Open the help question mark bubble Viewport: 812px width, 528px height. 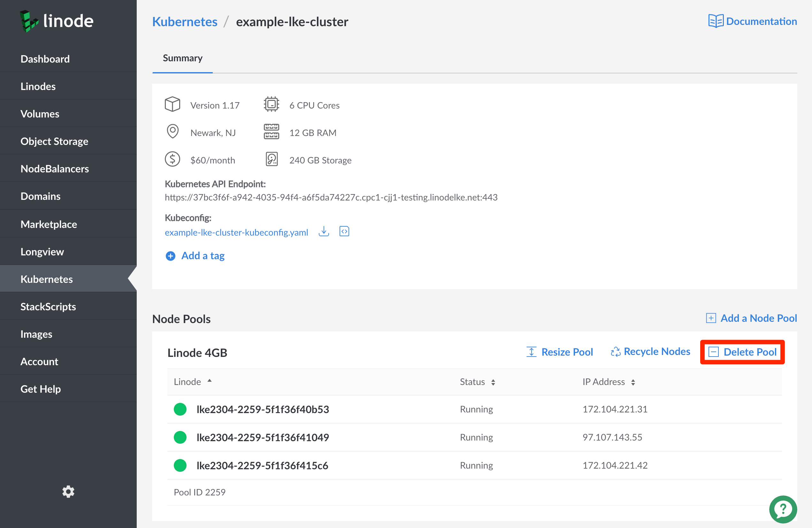pyautogui.click(x=783, y=509)
